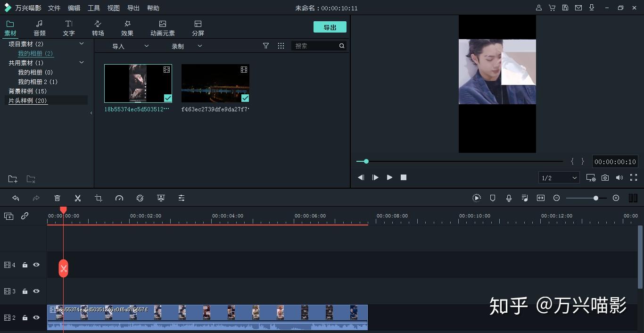Lock track 4 with the padlock
Viewport: 644px width, 333px height.
25,265
